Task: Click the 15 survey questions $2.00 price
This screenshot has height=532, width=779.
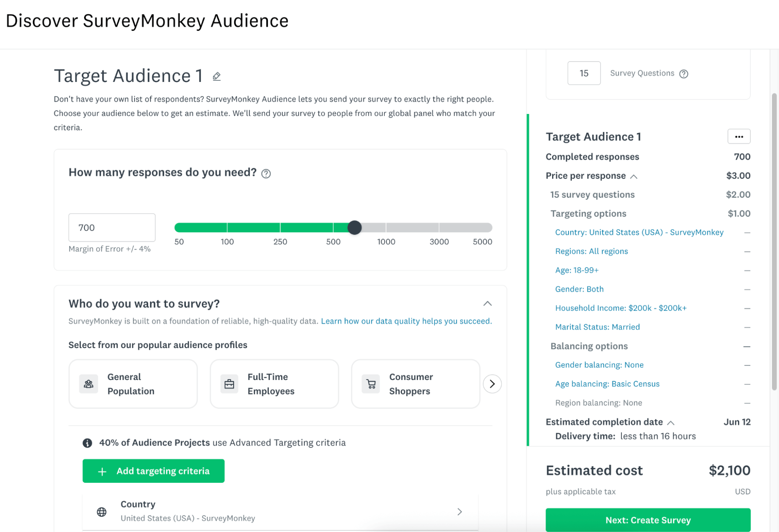Action: point(738,195)
